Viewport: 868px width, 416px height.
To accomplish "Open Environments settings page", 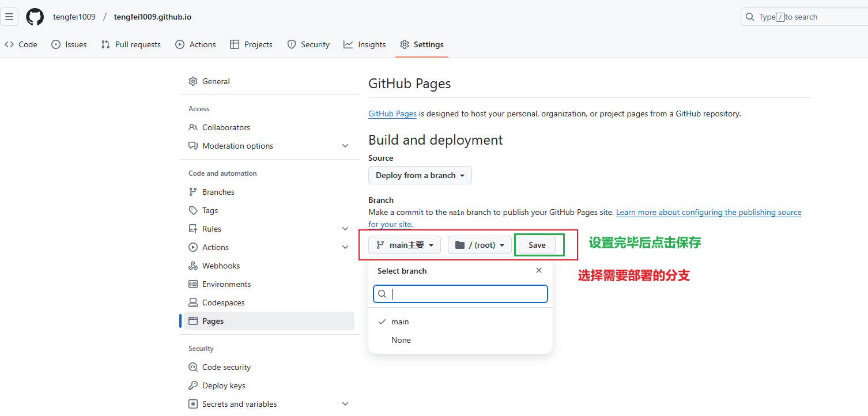I will point(269,284).
